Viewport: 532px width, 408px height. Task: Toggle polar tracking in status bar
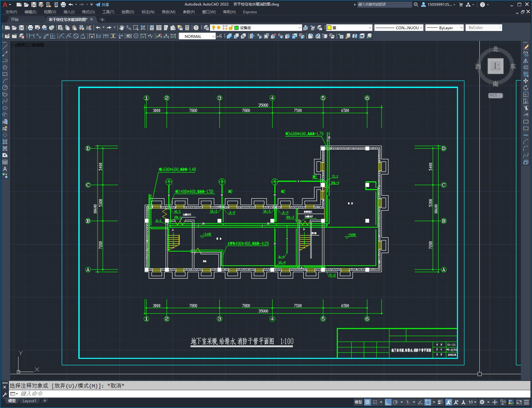coord(396,402)
